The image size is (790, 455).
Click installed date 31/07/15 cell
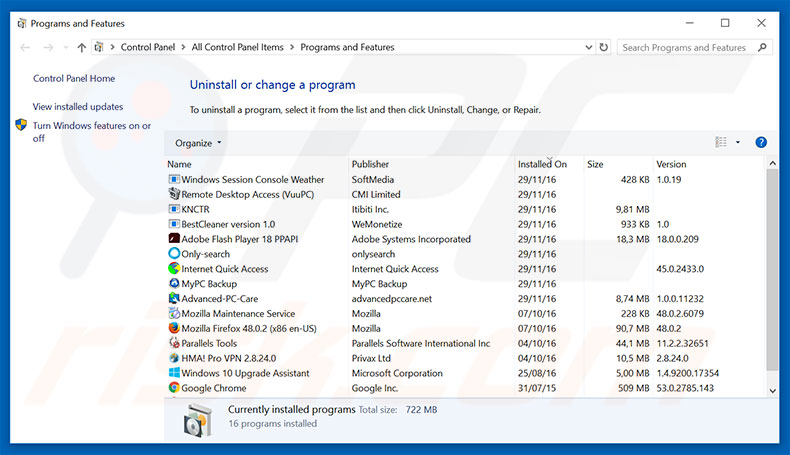pos(537,388)
